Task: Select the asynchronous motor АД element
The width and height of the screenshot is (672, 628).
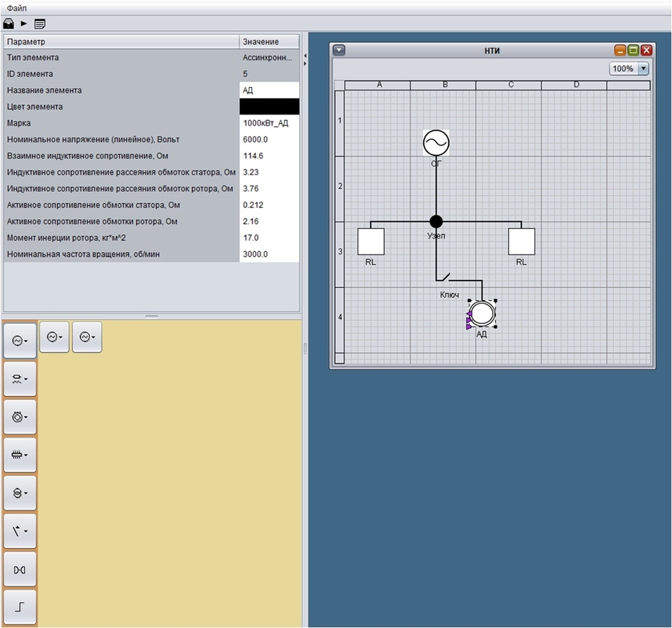Action: click(482, 314)
